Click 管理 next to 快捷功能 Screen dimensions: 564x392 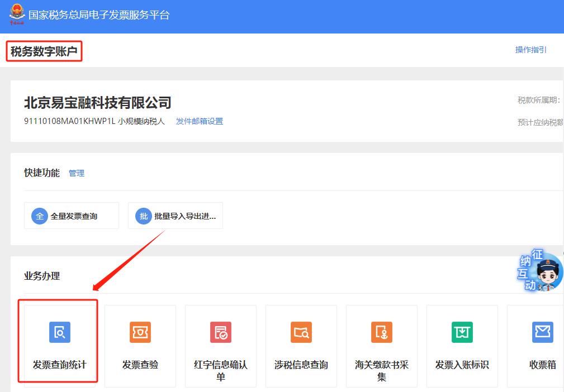click(77, 173)
